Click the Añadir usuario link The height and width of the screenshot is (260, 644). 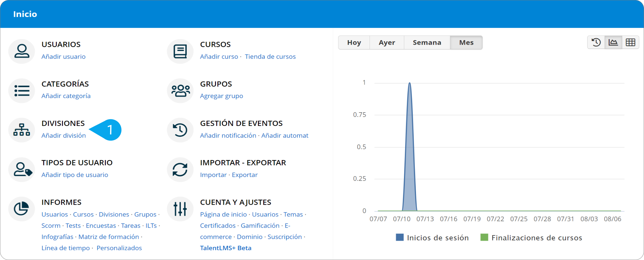click(64, 57)
